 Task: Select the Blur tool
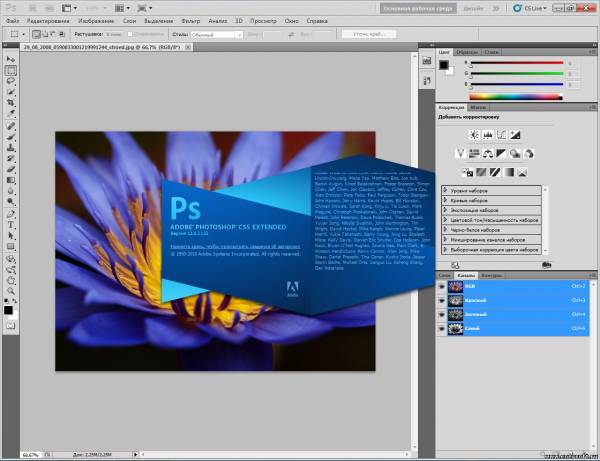tap(11, 191)
